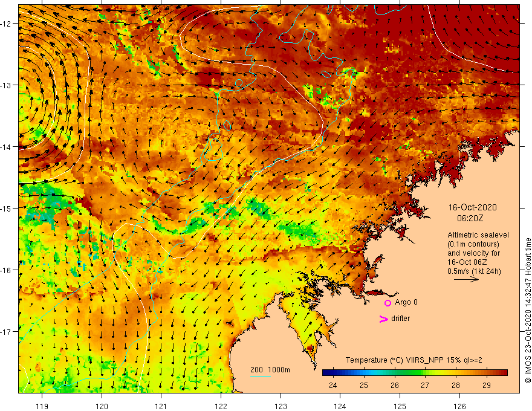The width and height of the screenshot is (532, 411).
Task: Click the 125 longitude axis label
Action: coord(400,406)
